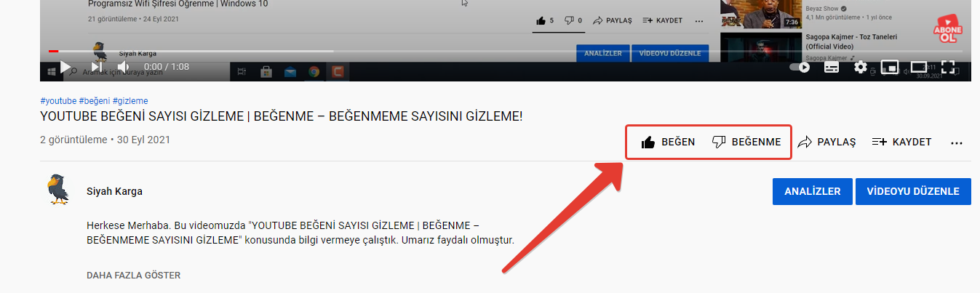This screenshot has height=293, width=980.
Task: Mute the video using the speaker icon
Action: (123, 67)
